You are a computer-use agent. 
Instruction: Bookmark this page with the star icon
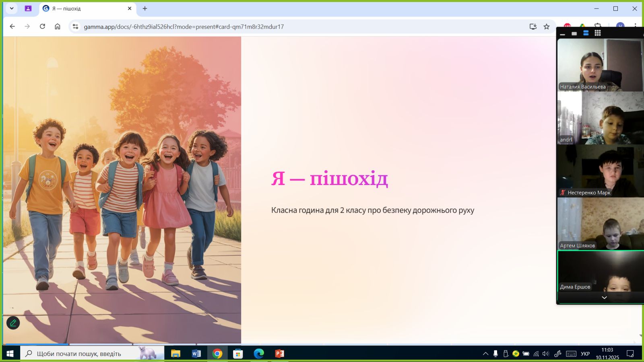(546, 27)
